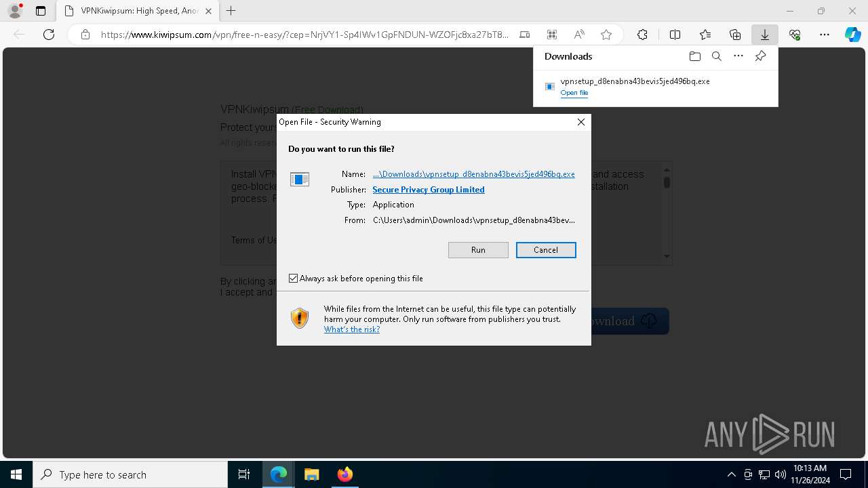The width and height of the screenshot is (868, 488).
Task: Open Secure Privacy Group Limited publisher link
Action: [429, 190]
